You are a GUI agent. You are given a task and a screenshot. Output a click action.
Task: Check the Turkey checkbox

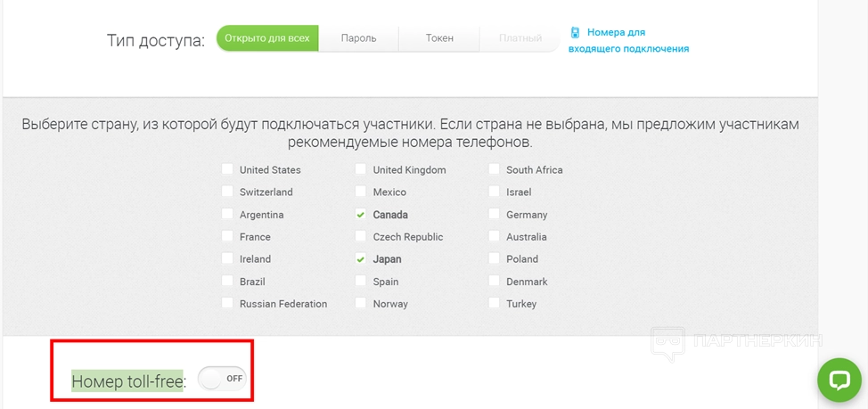point(495,303)
